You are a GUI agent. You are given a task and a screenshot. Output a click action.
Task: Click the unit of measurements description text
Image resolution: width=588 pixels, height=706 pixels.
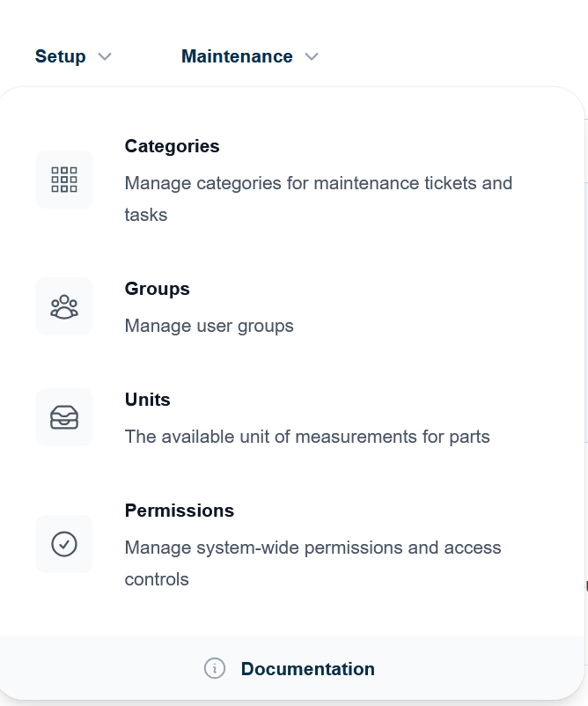coord(307,437)
